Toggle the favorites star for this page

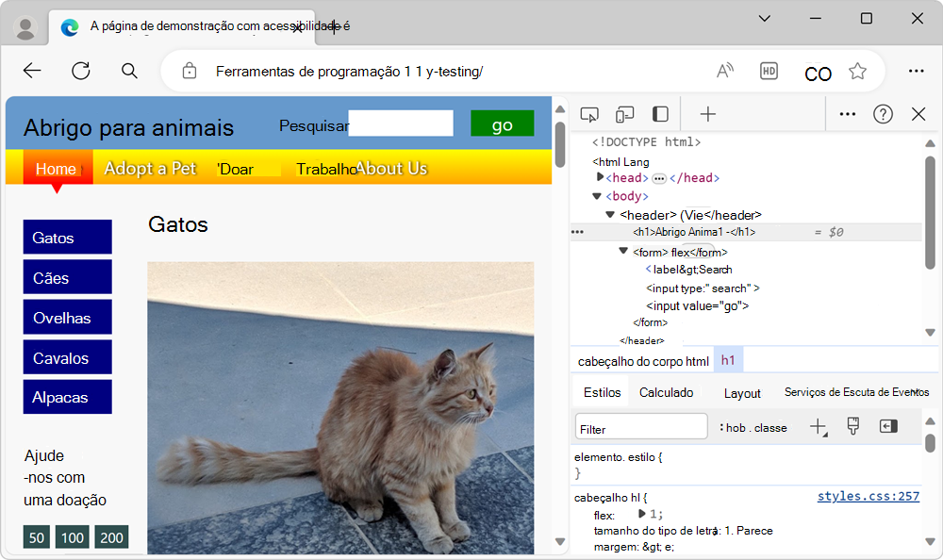857,71
